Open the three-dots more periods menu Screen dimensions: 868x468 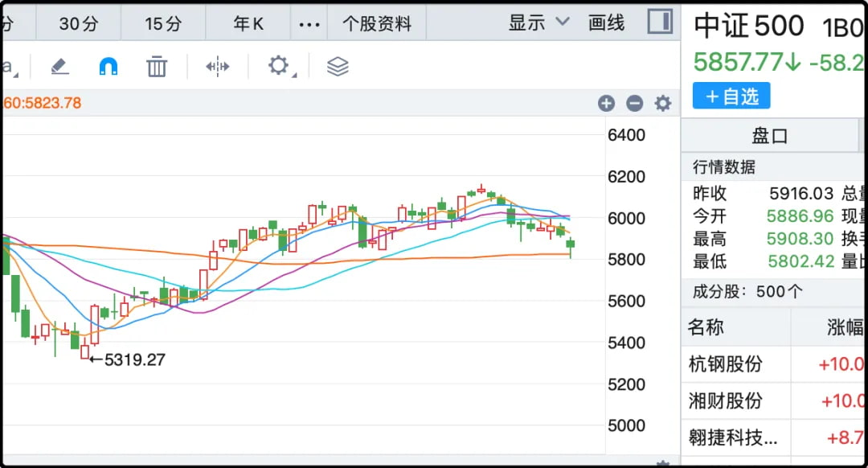309,24
